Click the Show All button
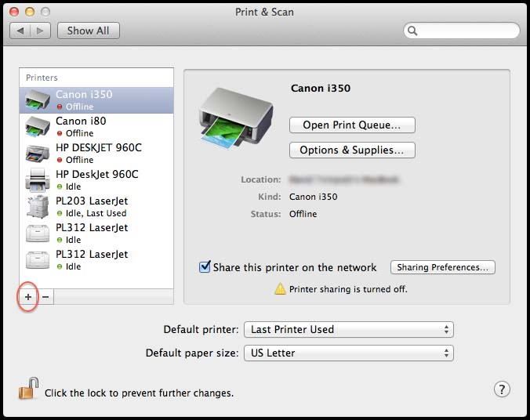 88,31
